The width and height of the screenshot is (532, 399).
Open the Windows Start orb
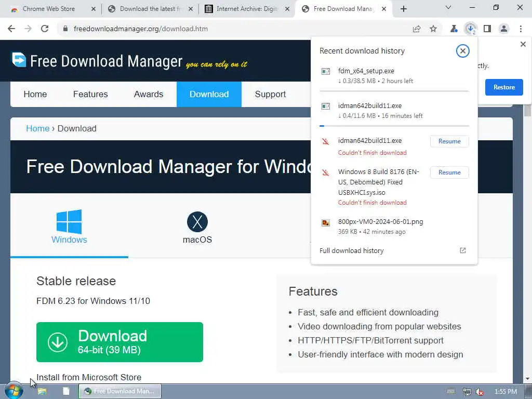coord(13,391)
